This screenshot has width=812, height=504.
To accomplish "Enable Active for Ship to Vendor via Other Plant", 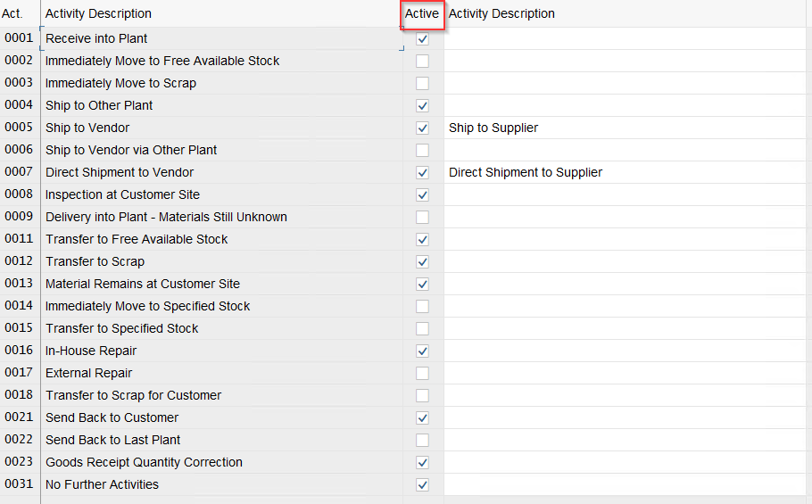I will pyautogui.click(x=422, y=151).
